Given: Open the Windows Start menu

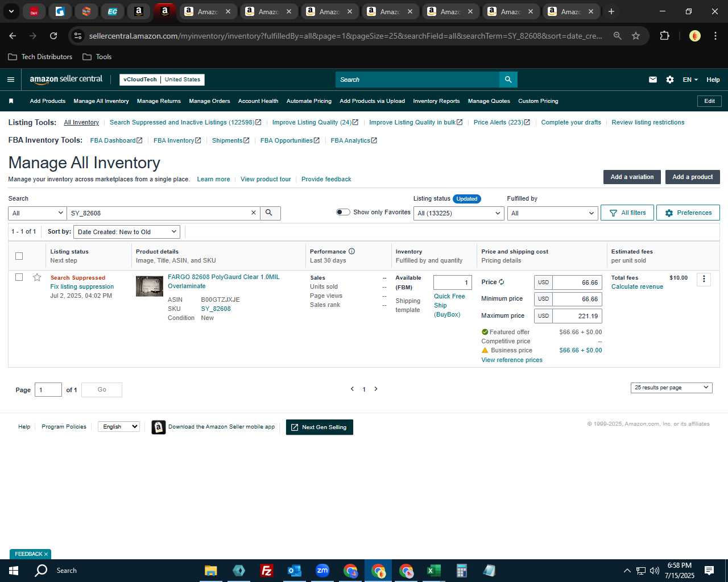Looking at the screenshot, I should pos(14,571).
